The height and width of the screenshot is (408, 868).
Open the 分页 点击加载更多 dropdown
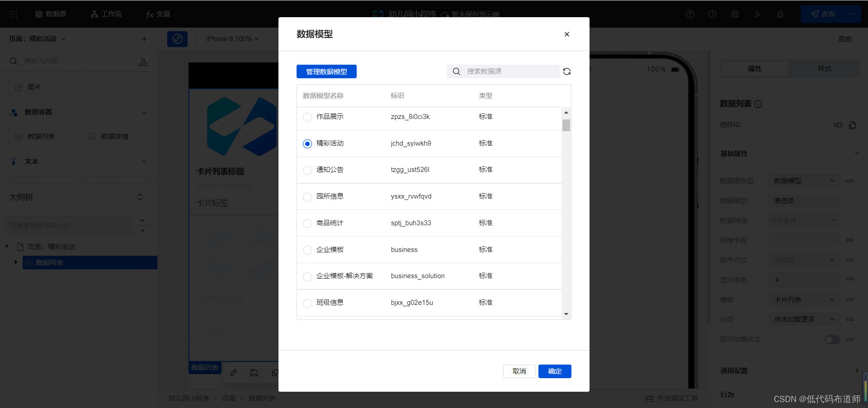[804, 319]
